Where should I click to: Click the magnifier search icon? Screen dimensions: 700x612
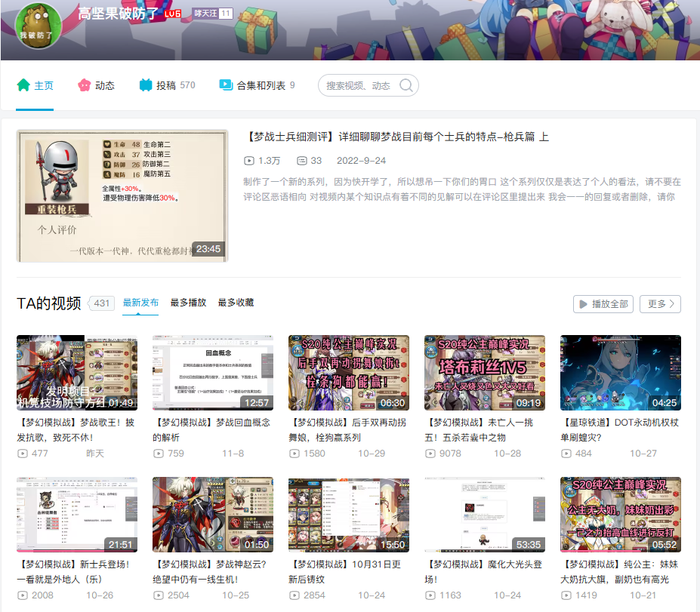click(x=406, y=85)
